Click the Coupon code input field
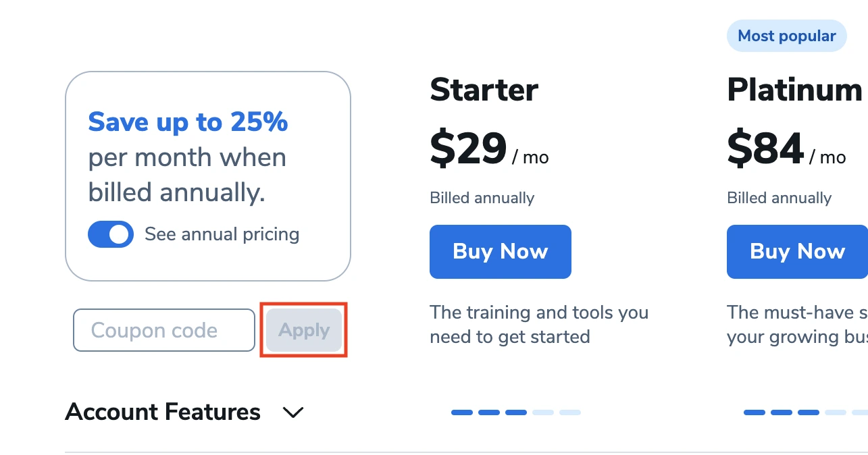This screenshot has height=455, width=868. coord(164,330)
